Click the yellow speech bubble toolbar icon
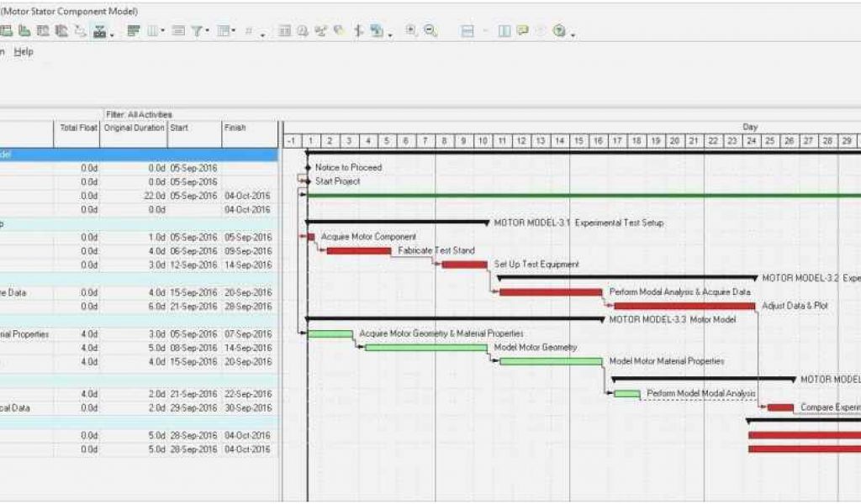861x504 pixels. point(522,31)
